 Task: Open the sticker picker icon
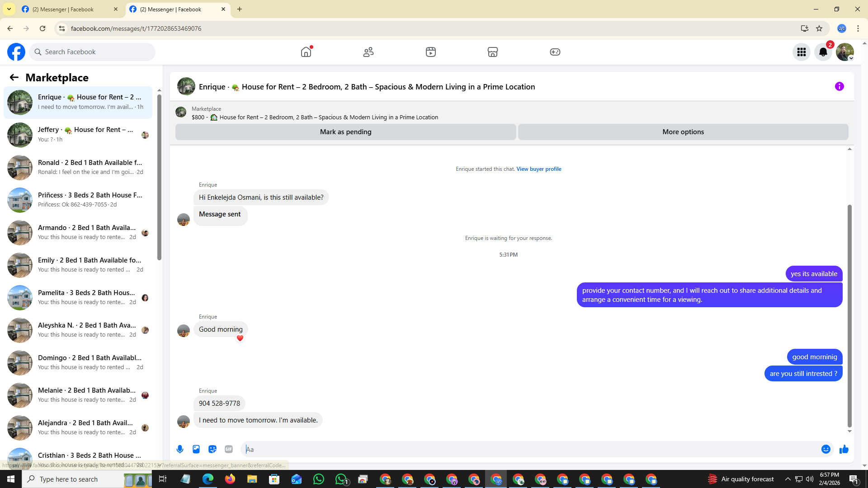click(212, 449)
